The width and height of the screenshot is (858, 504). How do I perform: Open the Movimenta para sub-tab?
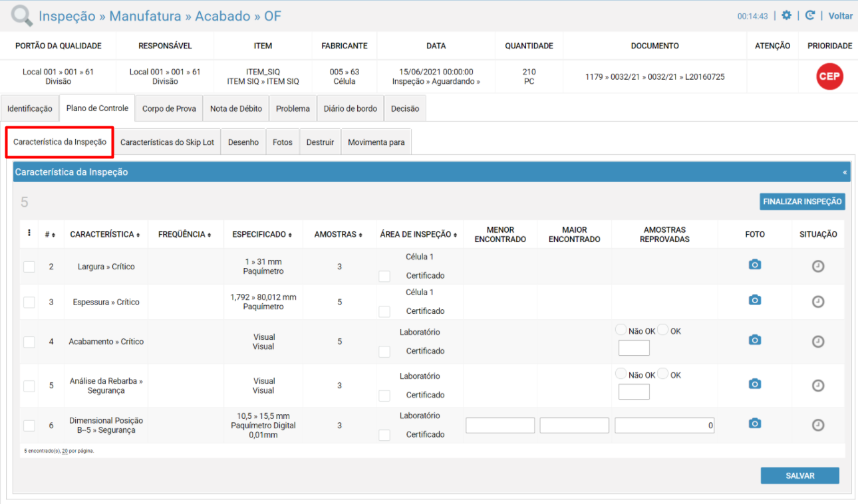pos(376,142)
